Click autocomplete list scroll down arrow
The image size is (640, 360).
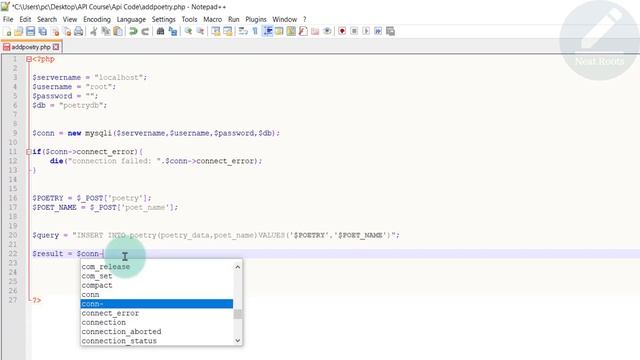(x=238, y=340)
